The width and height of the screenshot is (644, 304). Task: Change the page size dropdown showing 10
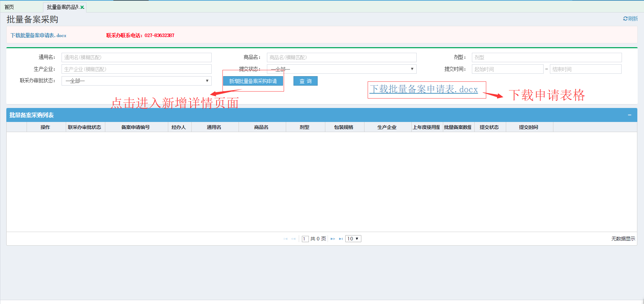(x=353, y=239)
